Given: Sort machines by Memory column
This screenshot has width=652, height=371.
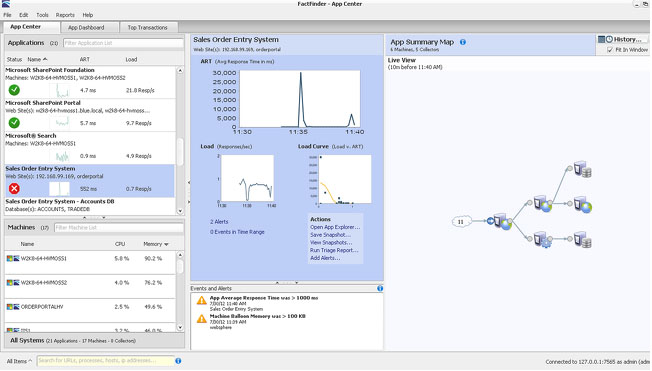Looking at the screenshot, I should (x=156, y=244).
